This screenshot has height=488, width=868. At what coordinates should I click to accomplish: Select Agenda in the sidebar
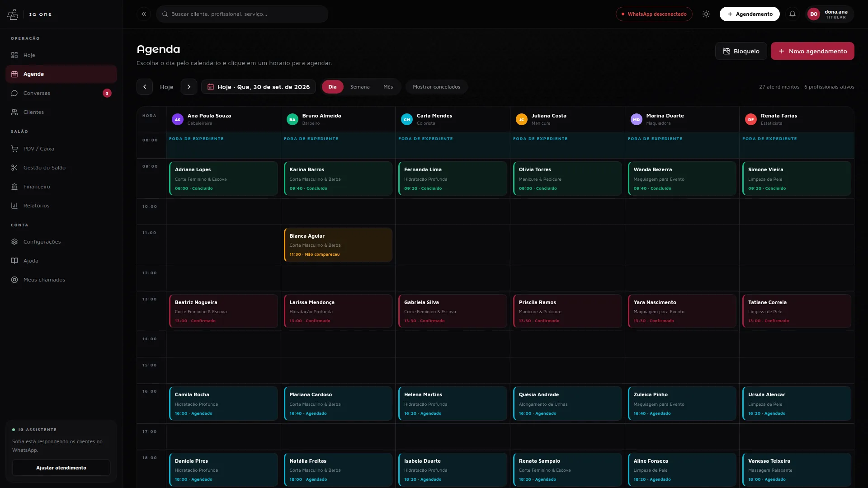coord(61,74)
